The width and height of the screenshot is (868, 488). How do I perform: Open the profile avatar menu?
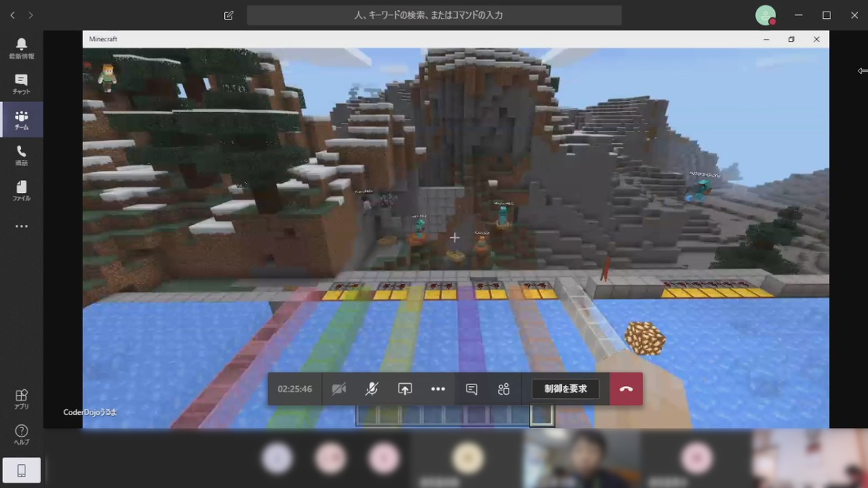tap(765, 14)
